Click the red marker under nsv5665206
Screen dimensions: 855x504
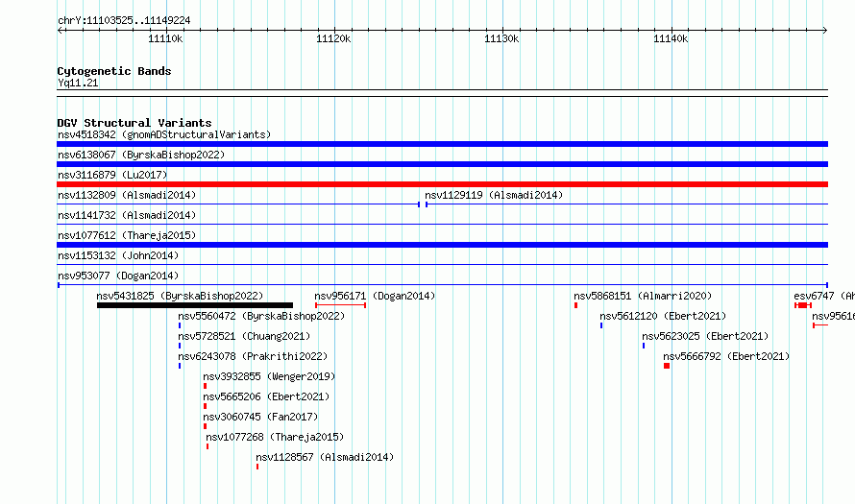tap(205, 406)
